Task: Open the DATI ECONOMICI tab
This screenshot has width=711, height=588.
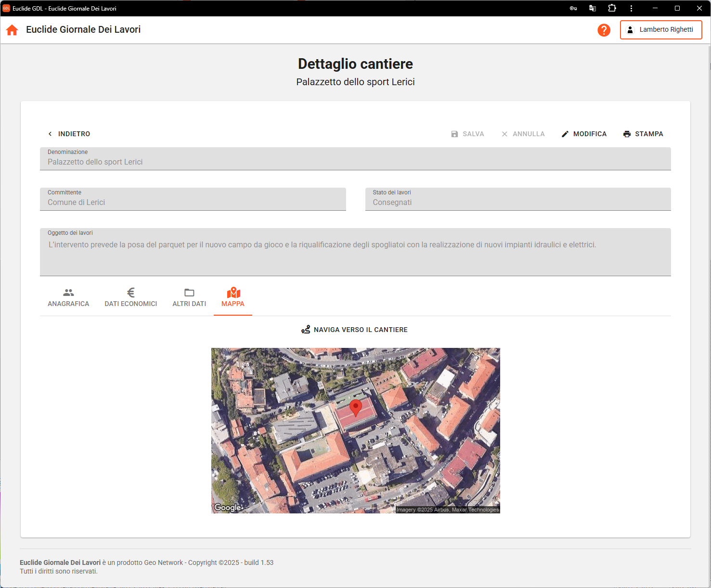Action: [x=131, y=298]
